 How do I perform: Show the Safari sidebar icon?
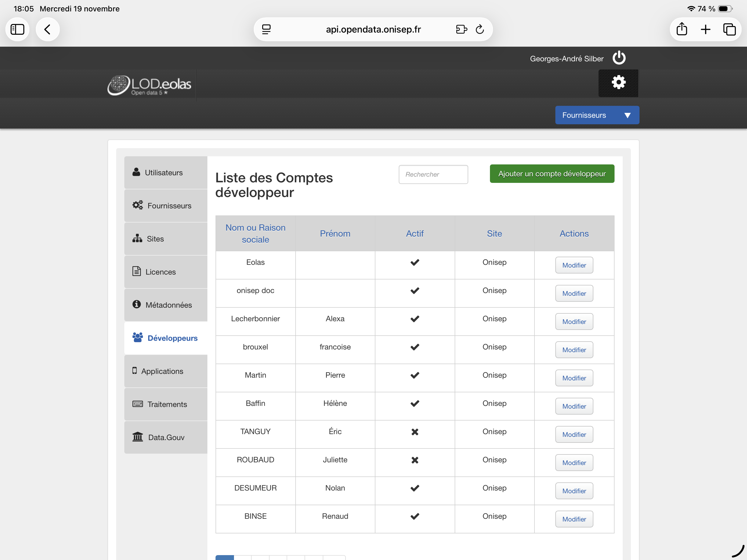point(18,30)
